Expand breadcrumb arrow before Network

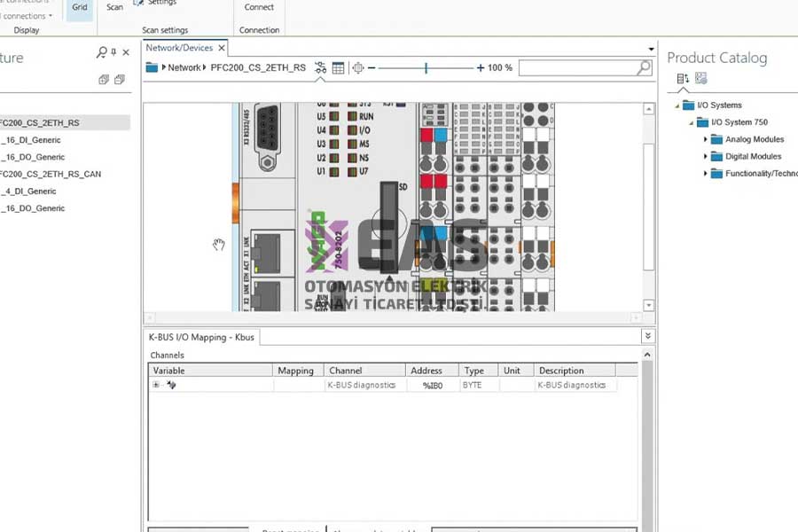(163, 67)
